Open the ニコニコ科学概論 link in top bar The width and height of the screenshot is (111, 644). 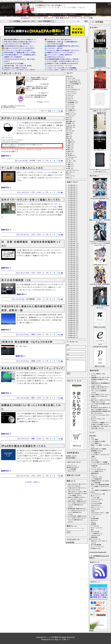[x=14, y=22]
